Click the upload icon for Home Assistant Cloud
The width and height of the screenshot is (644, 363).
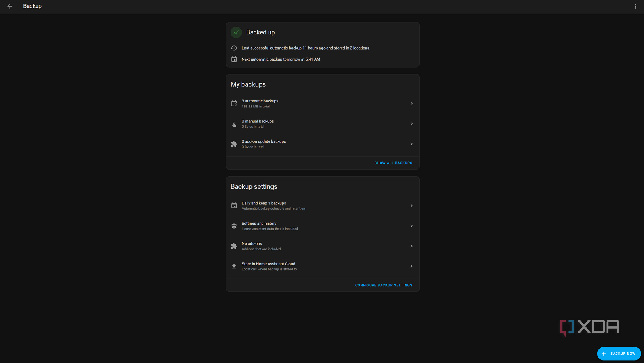pyautogui.click(x=234, y=266)
